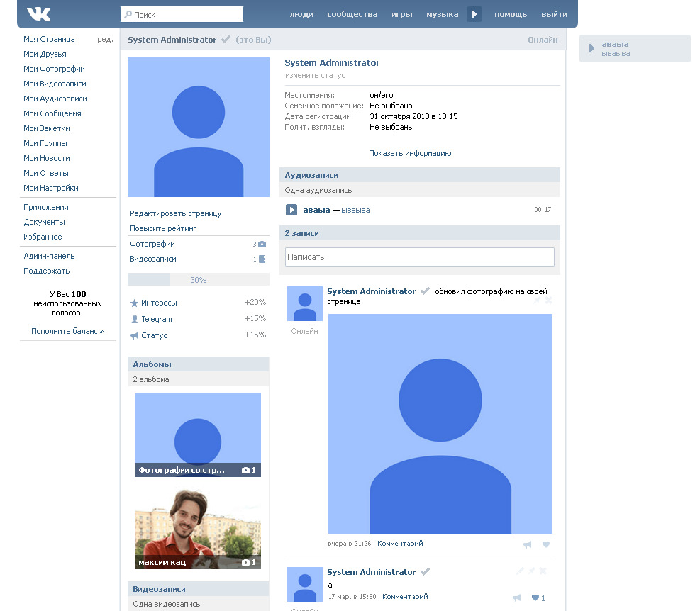Open the люди menu item

(x=301, y=14)
